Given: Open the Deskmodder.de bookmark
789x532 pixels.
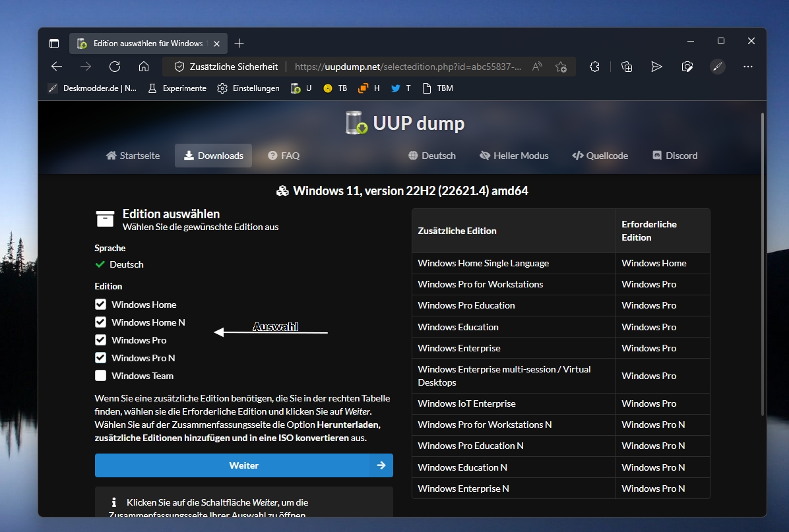Looking at the screenshot, I should pos(92,88).
